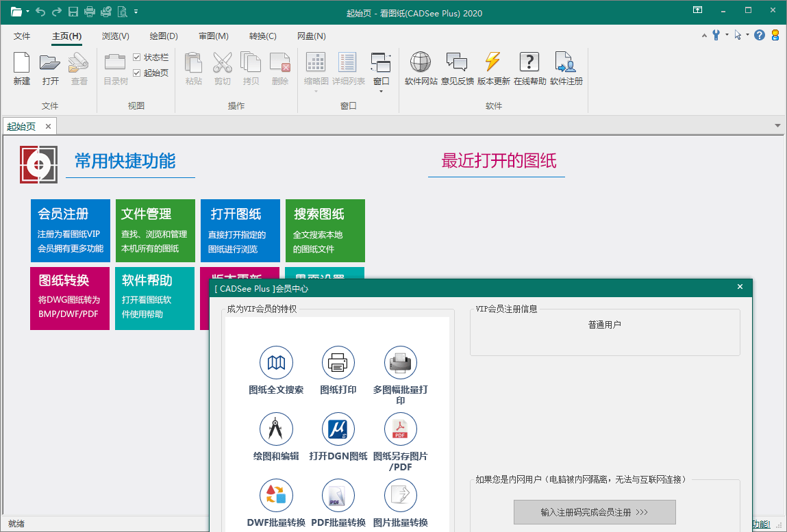The width and height of the screenshot is (787, 532).
Task: Click 输入注册码完成会员注册 button
Action: [x=595, y=512]
